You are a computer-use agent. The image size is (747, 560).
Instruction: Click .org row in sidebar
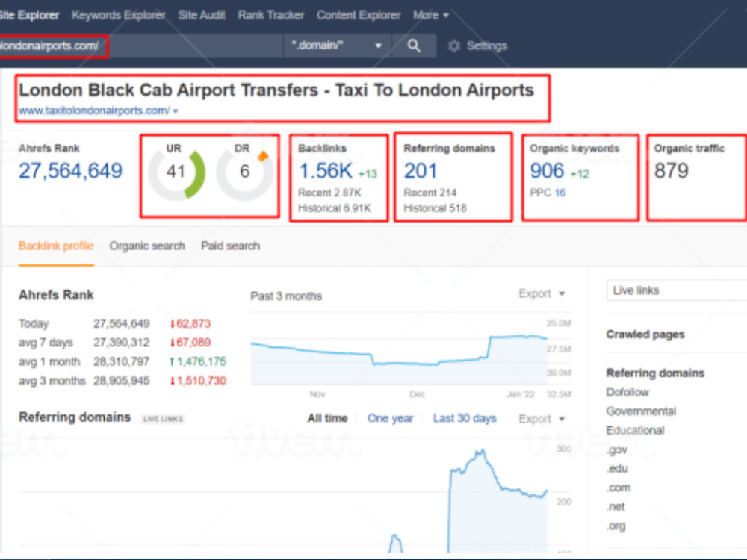616,526
